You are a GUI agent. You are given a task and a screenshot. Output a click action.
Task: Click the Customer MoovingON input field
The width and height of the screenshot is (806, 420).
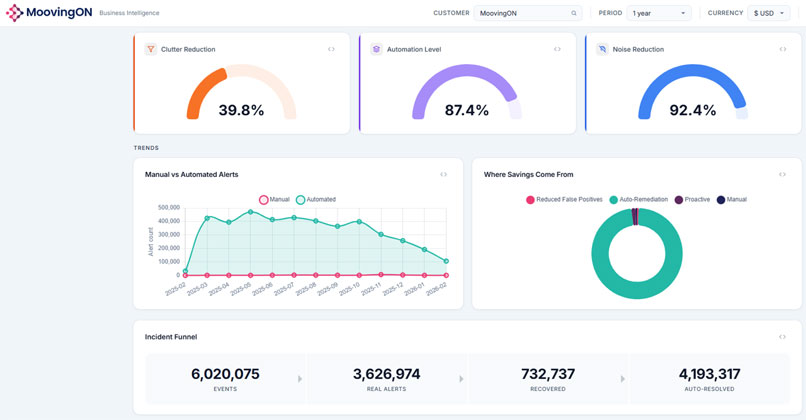(522, 14)
